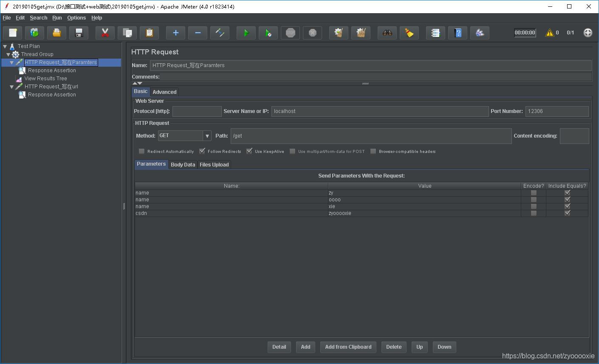The width and height of the screenshot is (599, 364).
Task: Click the Help question mark icon
Action: 458,33
